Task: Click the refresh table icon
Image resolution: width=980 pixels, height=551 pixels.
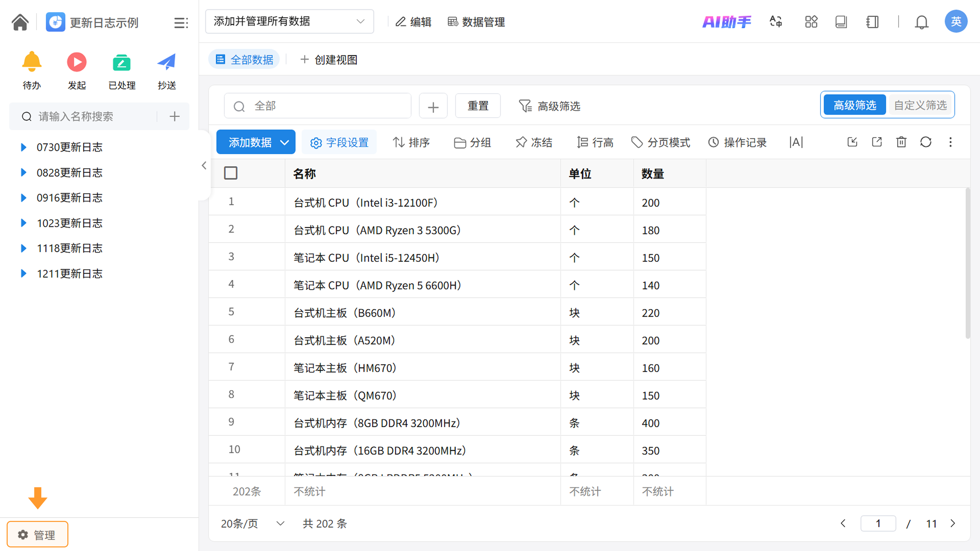Action: click(x=926, y=142)
